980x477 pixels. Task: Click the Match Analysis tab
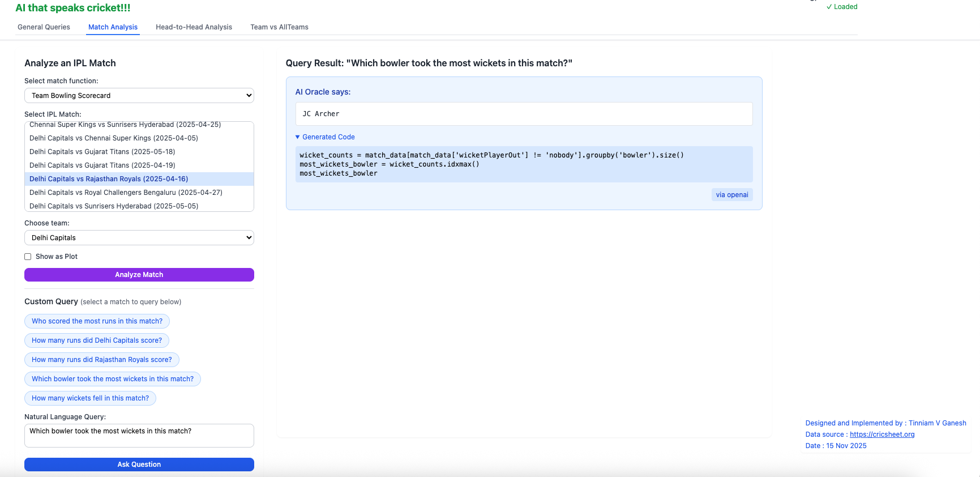coord(113,27)
